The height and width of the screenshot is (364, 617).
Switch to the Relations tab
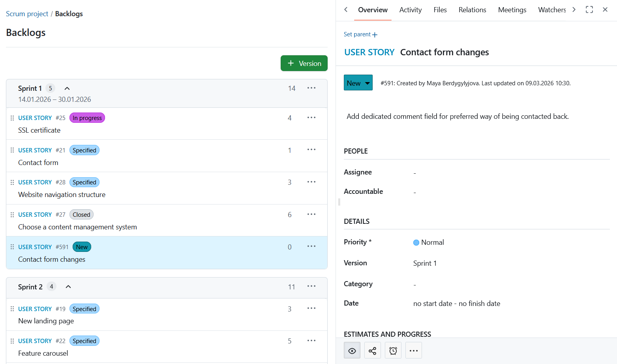coord(472,9)
